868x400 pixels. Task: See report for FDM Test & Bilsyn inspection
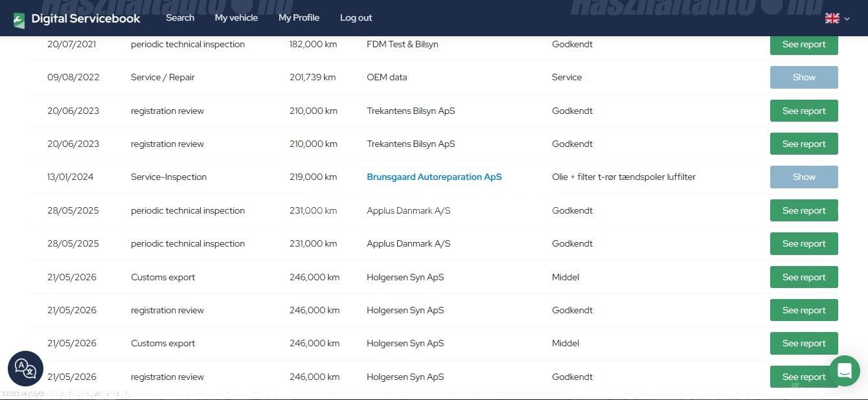tap(804, 45)
